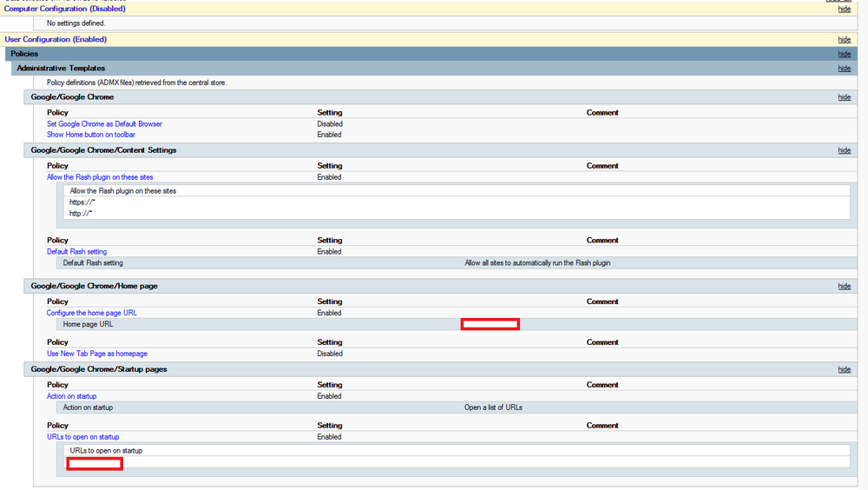
Task: Click Enabled setting for URLs to open on startup
Action: (x=329, y=437)
